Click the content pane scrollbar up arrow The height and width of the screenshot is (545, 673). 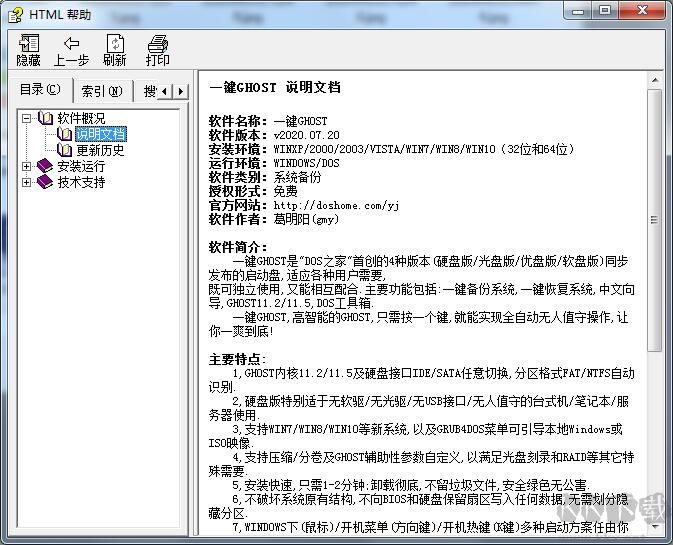click(x=654, y=80)
